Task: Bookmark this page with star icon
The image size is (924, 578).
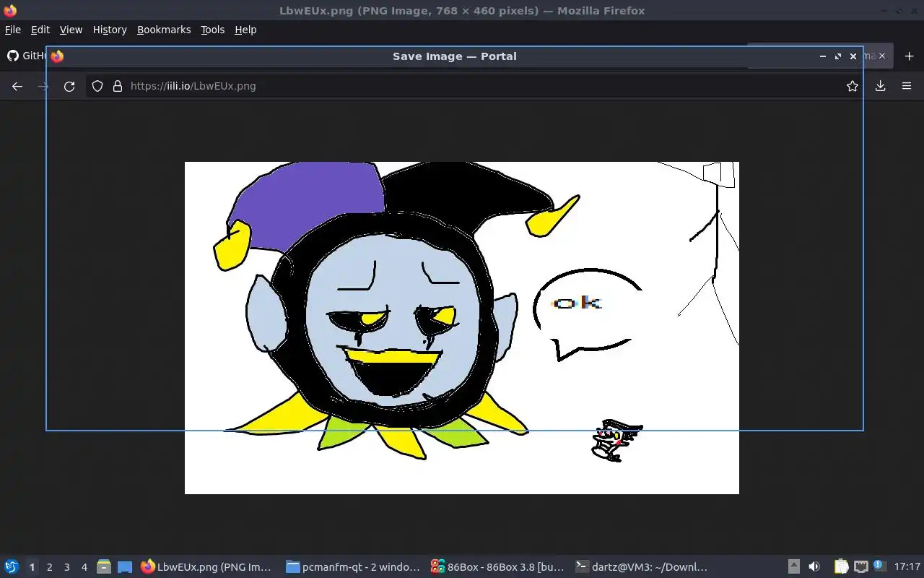Action: 853,86
